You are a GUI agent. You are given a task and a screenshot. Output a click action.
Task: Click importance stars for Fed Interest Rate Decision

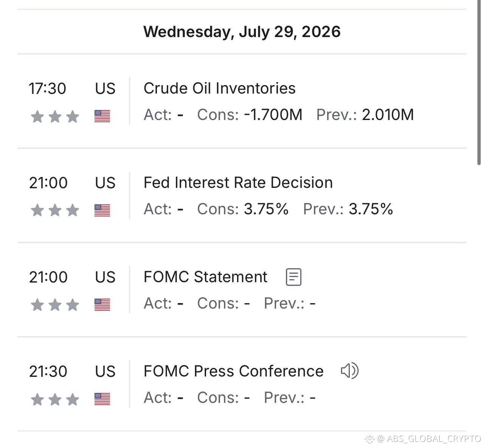tap(55, 210)
